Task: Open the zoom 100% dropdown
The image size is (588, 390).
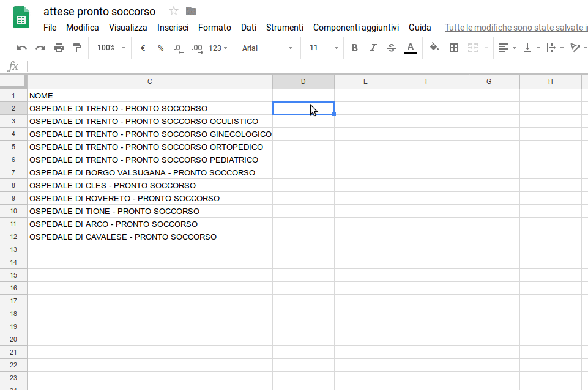Action: pyautogui.click(x=111, y=48)
